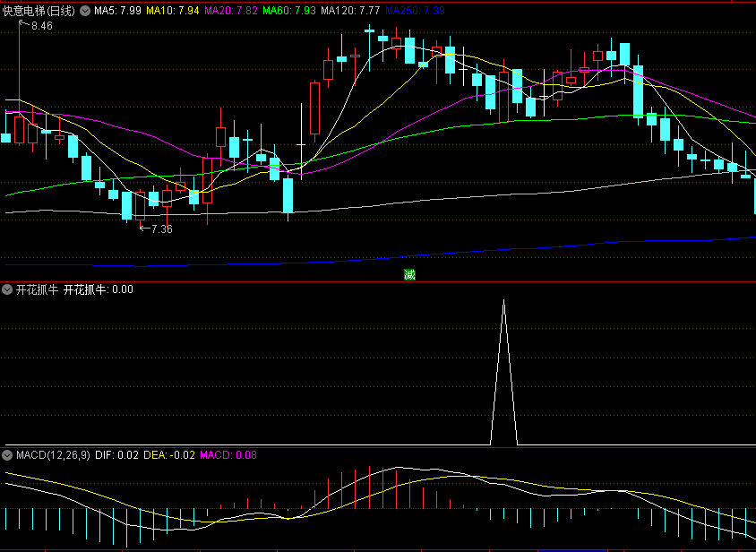Click the magenta MACD: 0.08 value
This screenshot has height=552, width=756.
point(228,454)
